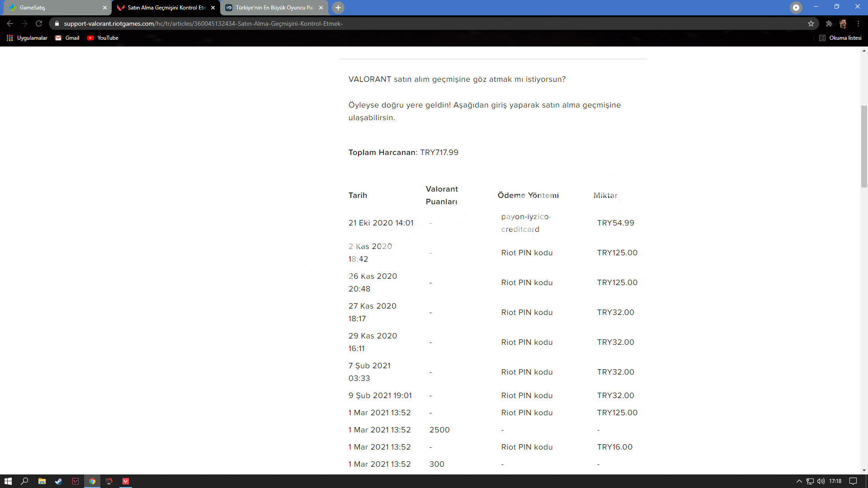Select date 9 Şub 2021 19:01
The width and height of the screenshot is (868, 488).
380,395
